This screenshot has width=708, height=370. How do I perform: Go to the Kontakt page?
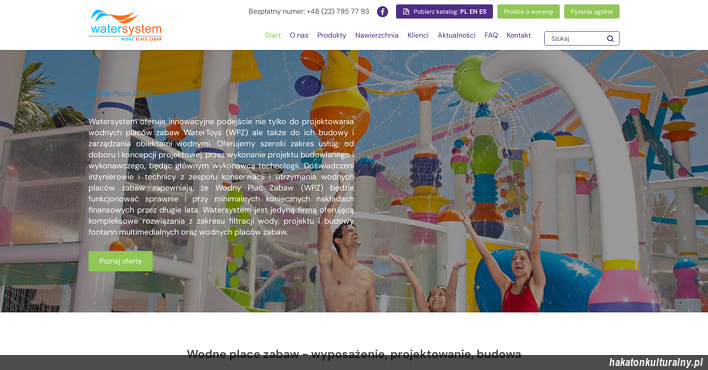click(518, 35)
